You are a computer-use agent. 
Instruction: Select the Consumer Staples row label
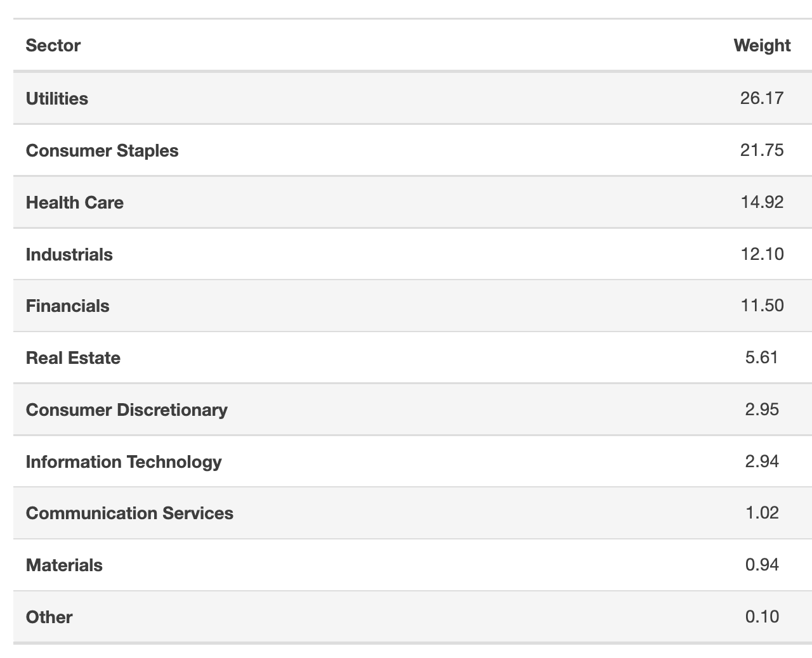[102, 151]
